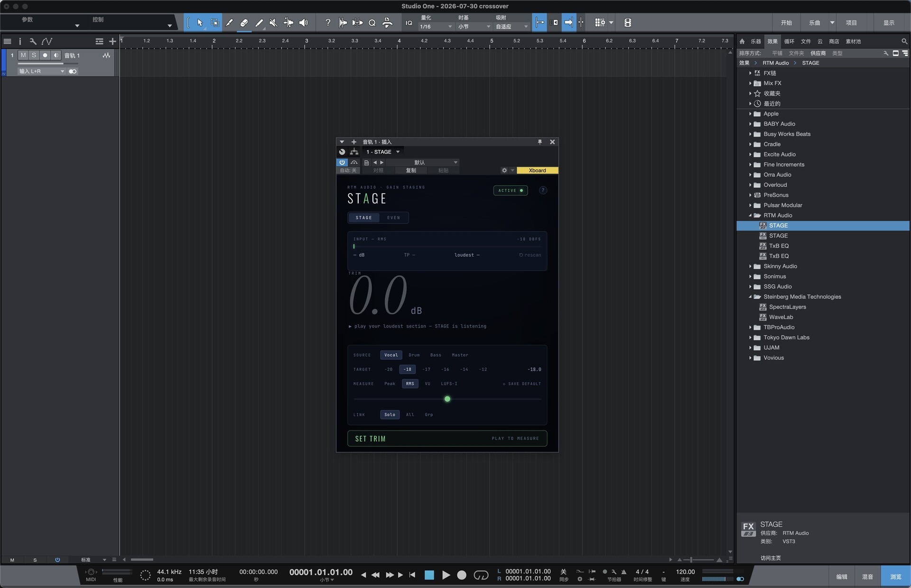Open the timebase 小节 dropdown
The image size is (911, 588).
pyautogui.click(x=474, y=27)
